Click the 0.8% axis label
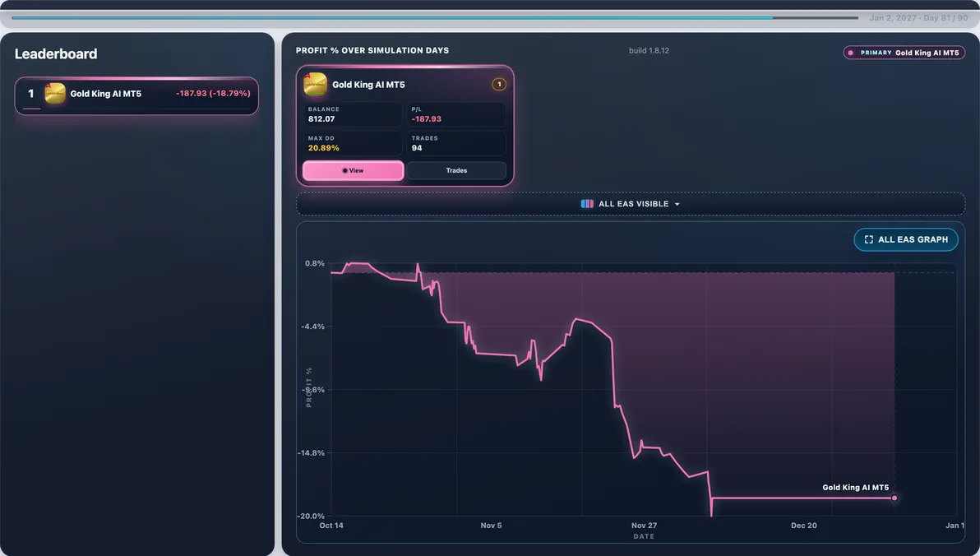The image size is (980, 556). click(x=314, y=263)
